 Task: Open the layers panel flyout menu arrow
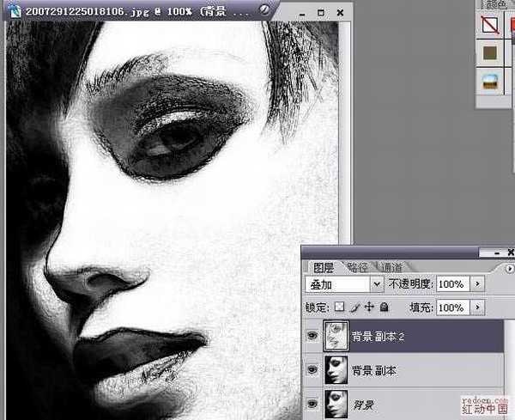[x=510, y=269]
